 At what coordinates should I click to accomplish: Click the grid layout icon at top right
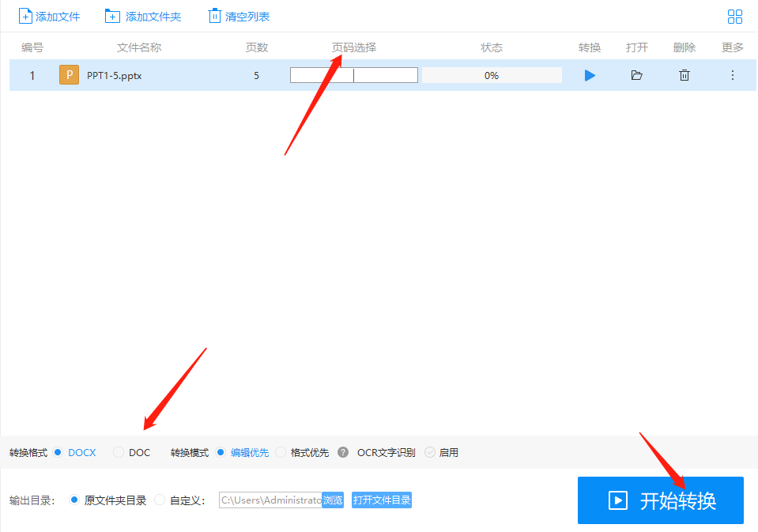tap(734, 16)
